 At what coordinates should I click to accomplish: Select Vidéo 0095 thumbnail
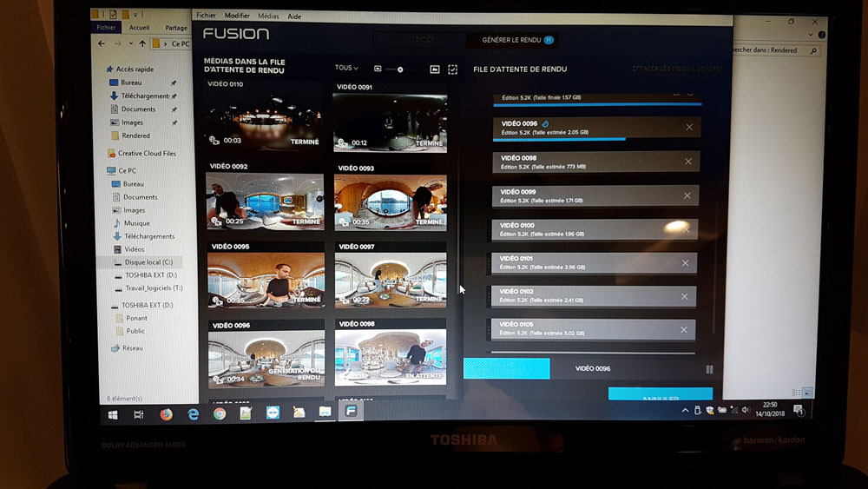266,280
